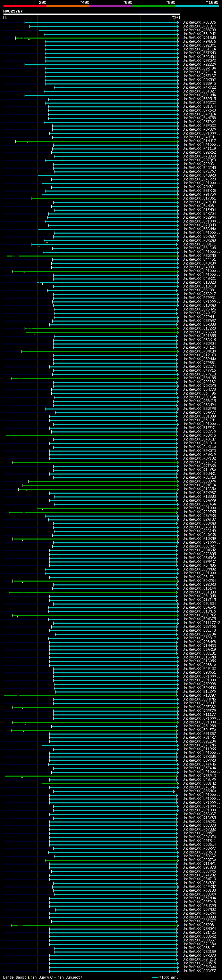This screenshot has height=980, width=222.
Task: Click the UniRef100_B9JW78 entry
Action: (x=199, y=867)
